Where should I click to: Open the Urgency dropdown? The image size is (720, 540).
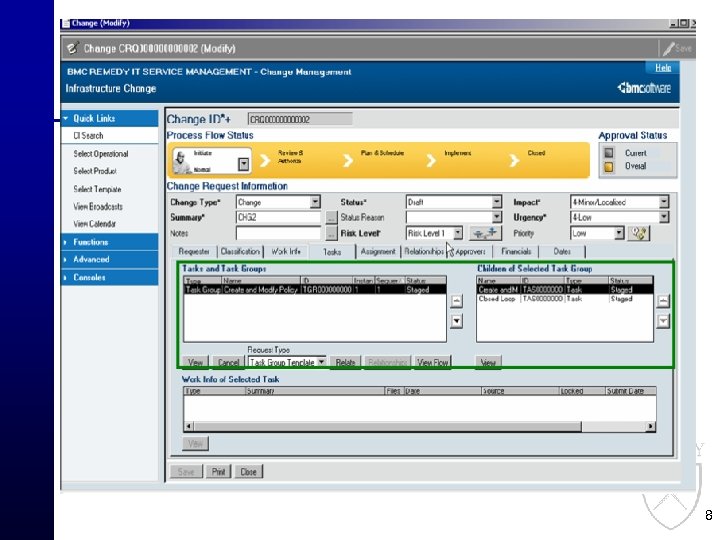pos(664,217)
